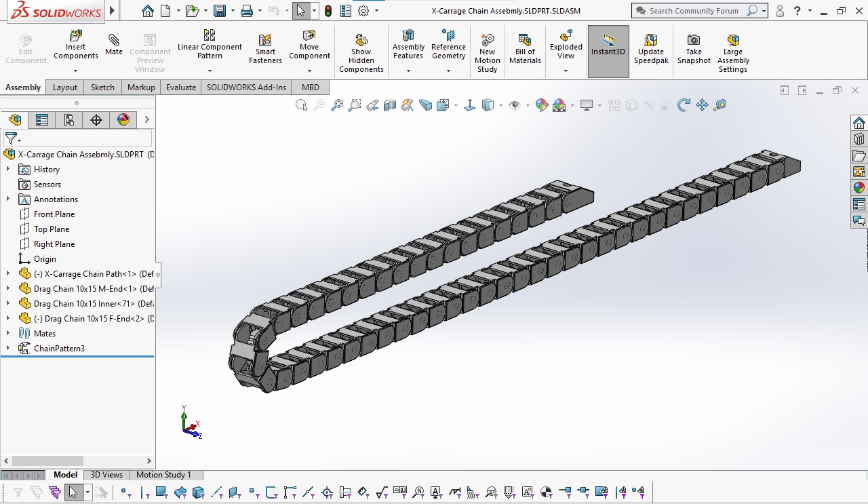Screen dimensions: 868x504
Task: Open the Exploded View dropdown arrow
Action: tap(566, 71)
